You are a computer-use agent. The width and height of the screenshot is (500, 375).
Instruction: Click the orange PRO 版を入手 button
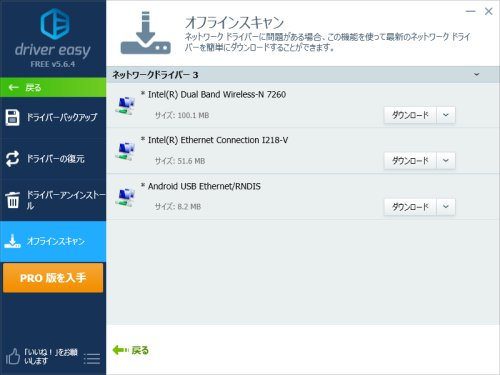(53, 278)
